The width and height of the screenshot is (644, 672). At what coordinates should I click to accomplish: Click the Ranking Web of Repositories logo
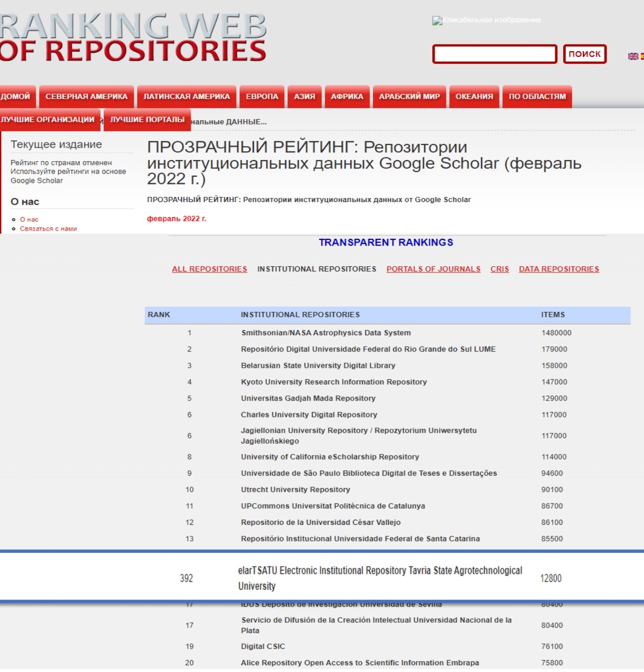pyautogui.click(x=133, y=38)
